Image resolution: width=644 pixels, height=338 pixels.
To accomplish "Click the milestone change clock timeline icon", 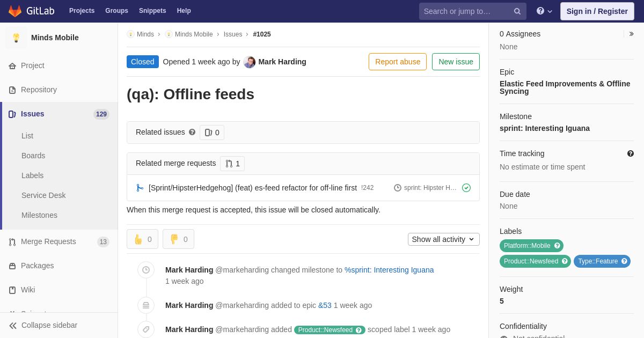I will [x=146, y=270].
